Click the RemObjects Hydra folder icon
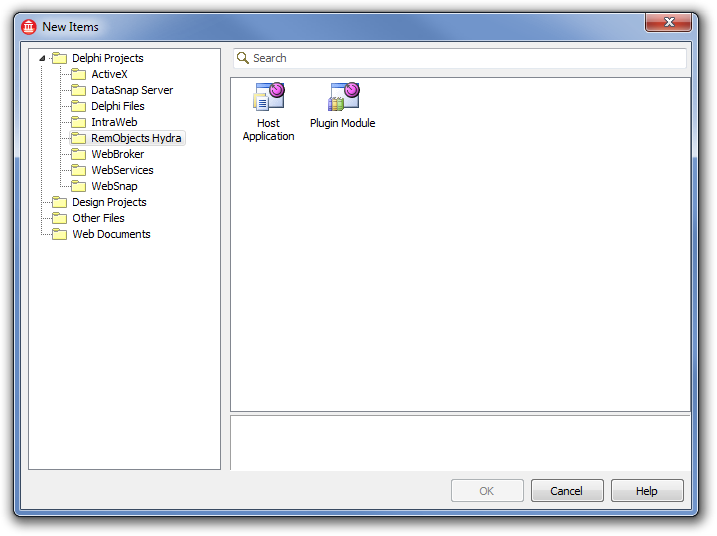This screenshot has width=717, height=536. [79, 138]
